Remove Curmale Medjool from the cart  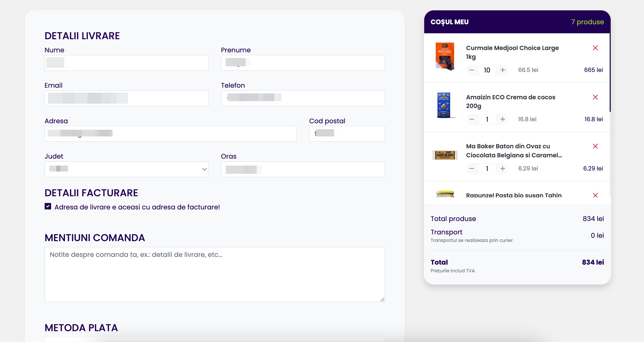coord(595,48)
